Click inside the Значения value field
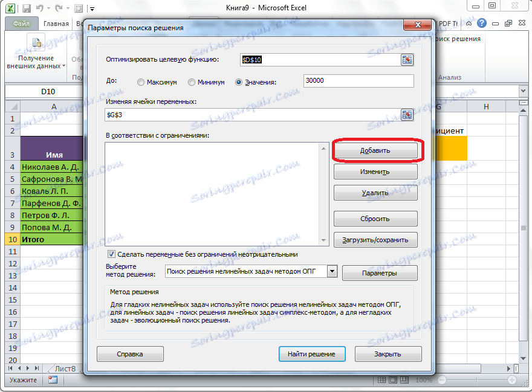The image size is (532, 392). (x=358, y=81)
